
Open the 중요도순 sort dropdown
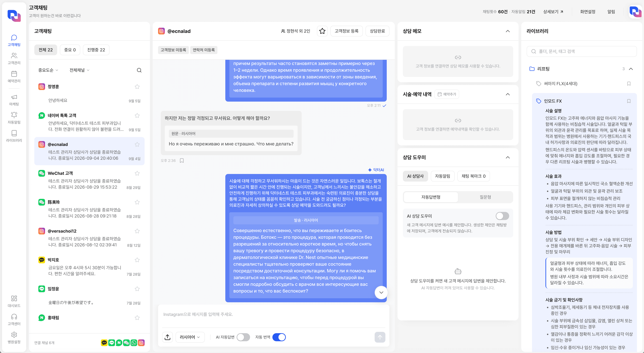tap(48, 70)
